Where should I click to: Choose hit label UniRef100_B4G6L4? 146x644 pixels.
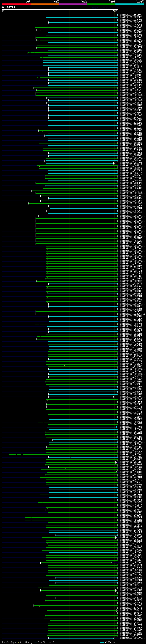click(131, 82)
